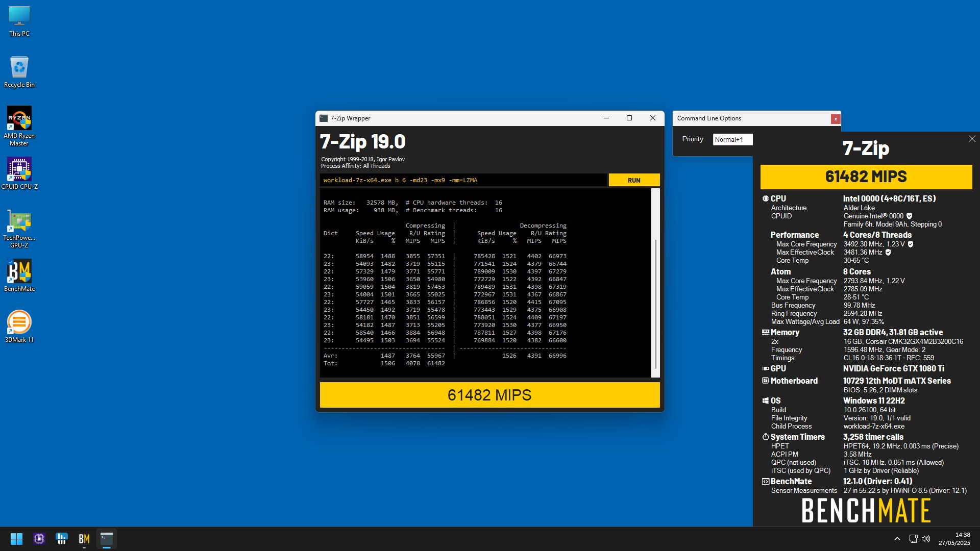
Task: Show hidden system tray icons
Action: point(897,539)
